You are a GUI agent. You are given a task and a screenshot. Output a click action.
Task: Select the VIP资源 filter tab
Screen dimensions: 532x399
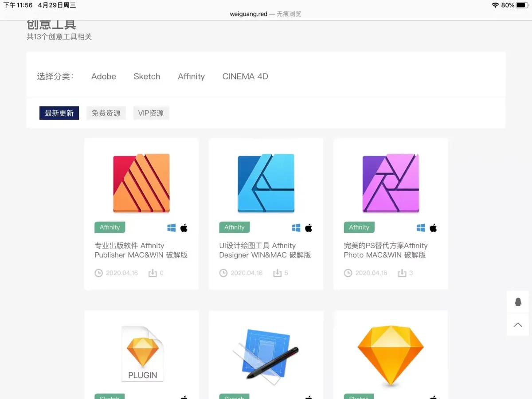click(151, 113)
